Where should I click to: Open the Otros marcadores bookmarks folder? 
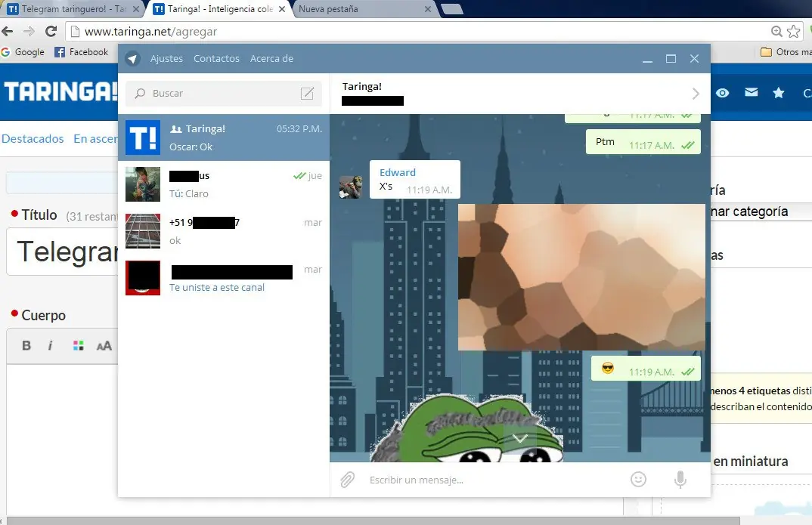coord(786,52)
